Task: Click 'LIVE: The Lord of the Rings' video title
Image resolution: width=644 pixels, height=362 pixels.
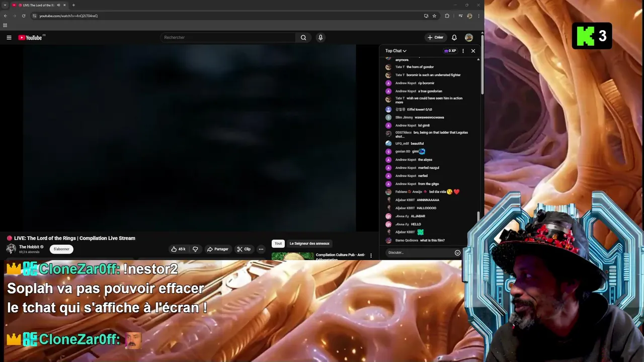Action: point(74,238)
